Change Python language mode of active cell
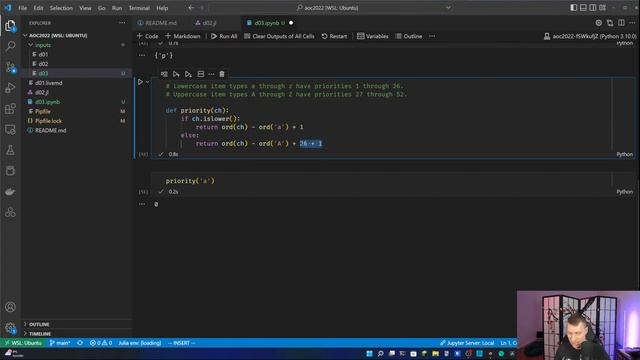 point(624,154)
